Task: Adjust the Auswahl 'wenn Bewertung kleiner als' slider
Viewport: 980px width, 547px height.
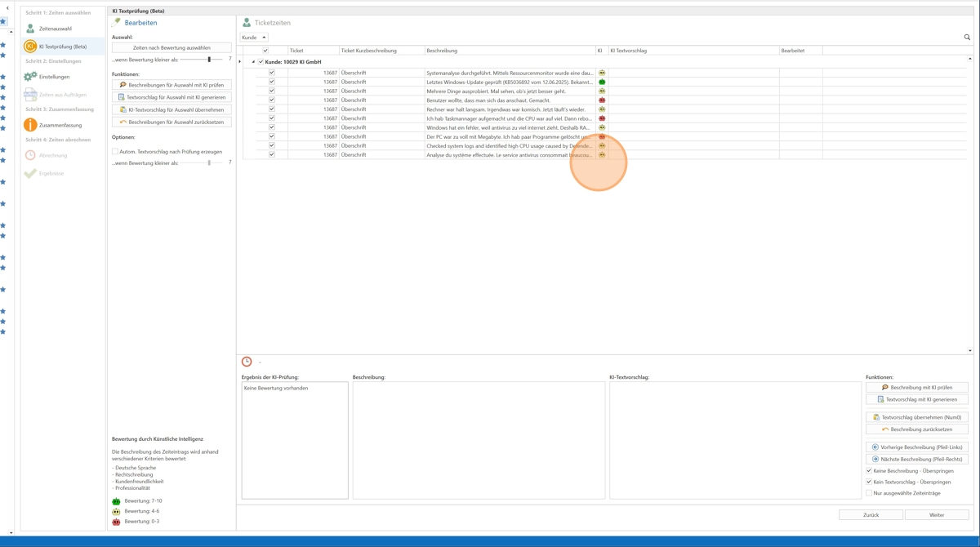Action: point(209,60)
